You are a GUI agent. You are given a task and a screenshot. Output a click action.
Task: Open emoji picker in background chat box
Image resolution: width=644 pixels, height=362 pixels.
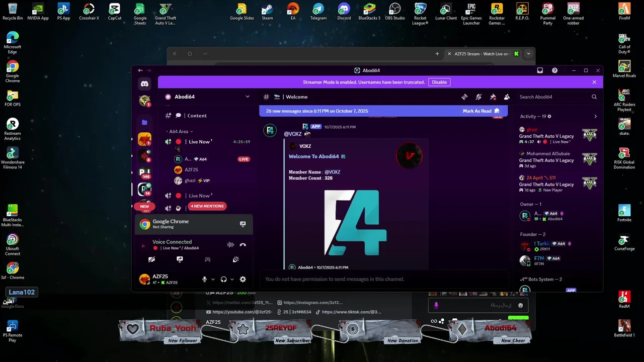520,305
